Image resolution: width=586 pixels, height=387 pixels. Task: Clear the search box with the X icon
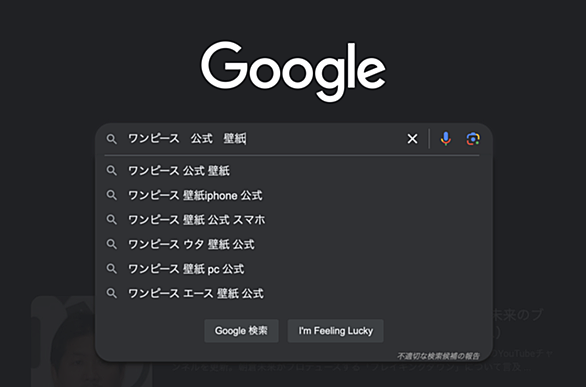tap(412, 139)
